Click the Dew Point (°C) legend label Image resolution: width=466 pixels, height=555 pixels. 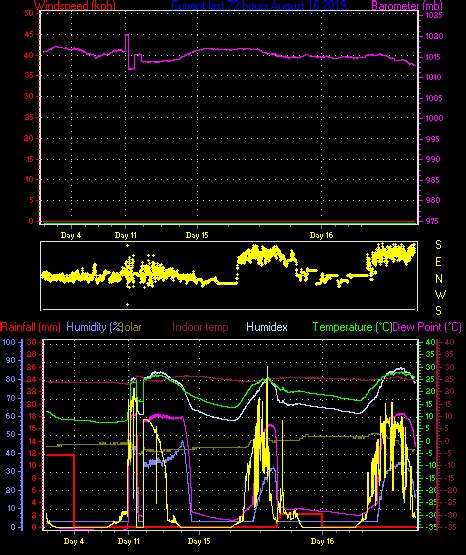tap(427, 327)
